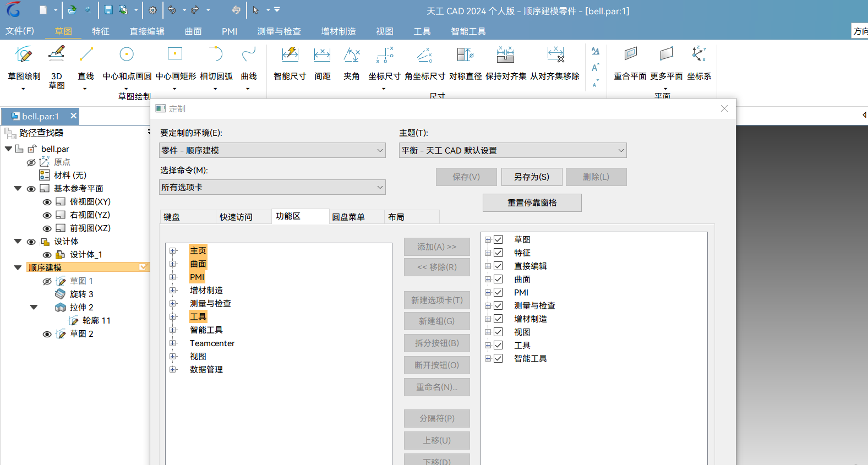Switch to the 曲面 ribbon tab
Screen dimensions: 868x465
(193, 31)
